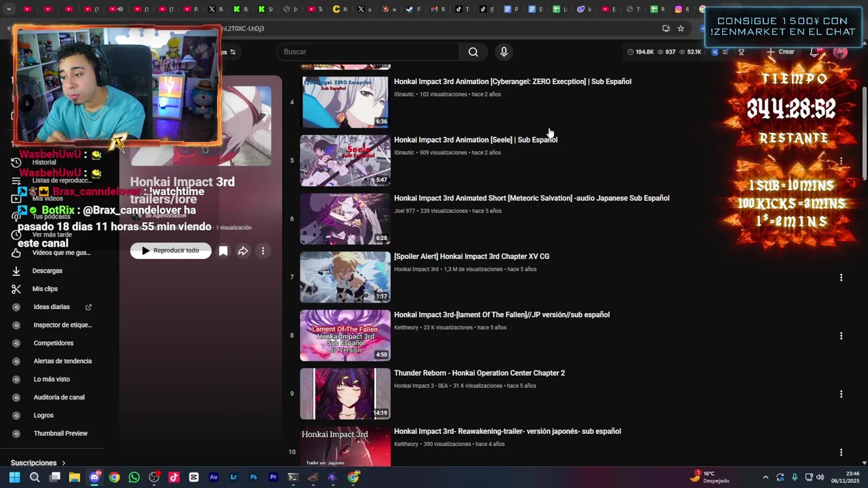Open TikTok app from the taskbar
The image size is (868, 488).
click(x=174, y=477)
